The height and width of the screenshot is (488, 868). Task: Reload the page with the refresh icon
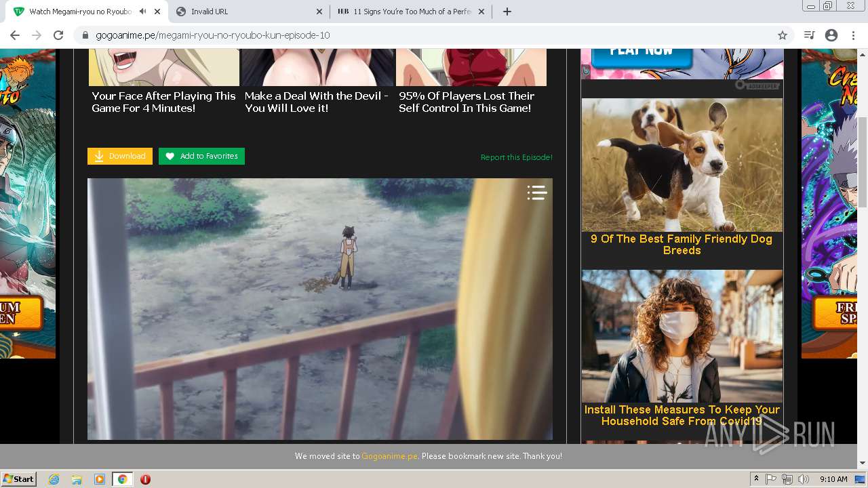[x=58, y=35]
